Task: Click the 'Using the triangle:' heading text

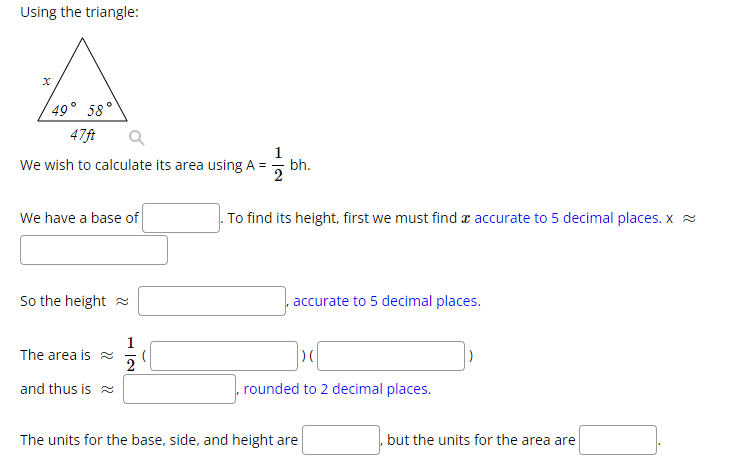Action: pyautogui.click(x=79, y=12)
